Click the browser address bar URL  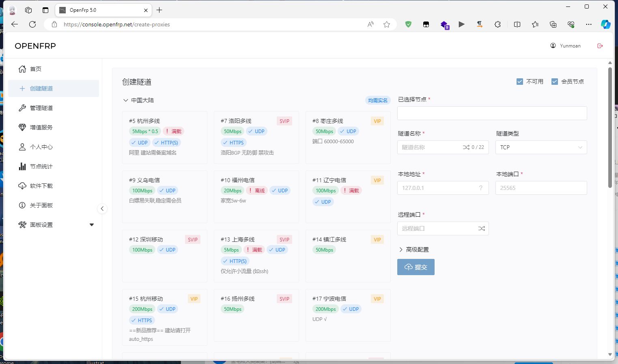(x=117, y=24)
